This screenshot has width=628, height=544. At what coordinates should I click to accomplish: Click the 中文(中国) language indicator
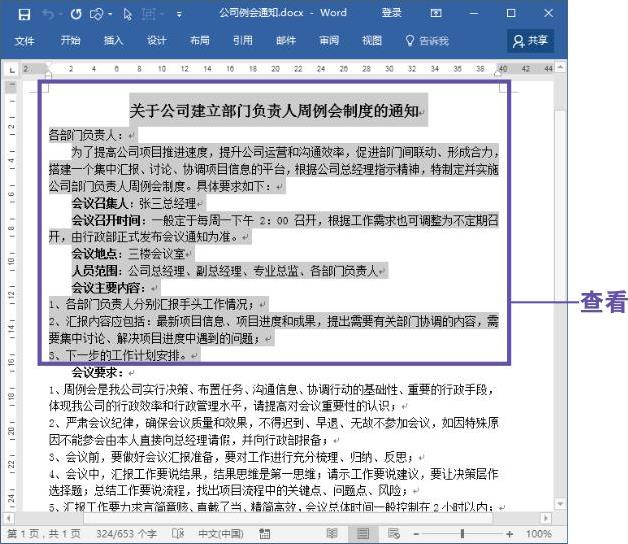221,534
